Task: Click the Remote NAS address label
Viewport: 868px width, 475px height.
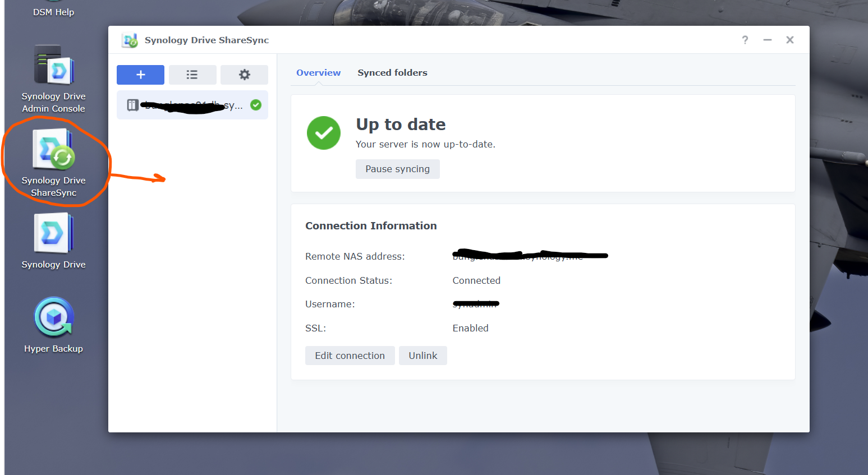Action: pos(355,256)
